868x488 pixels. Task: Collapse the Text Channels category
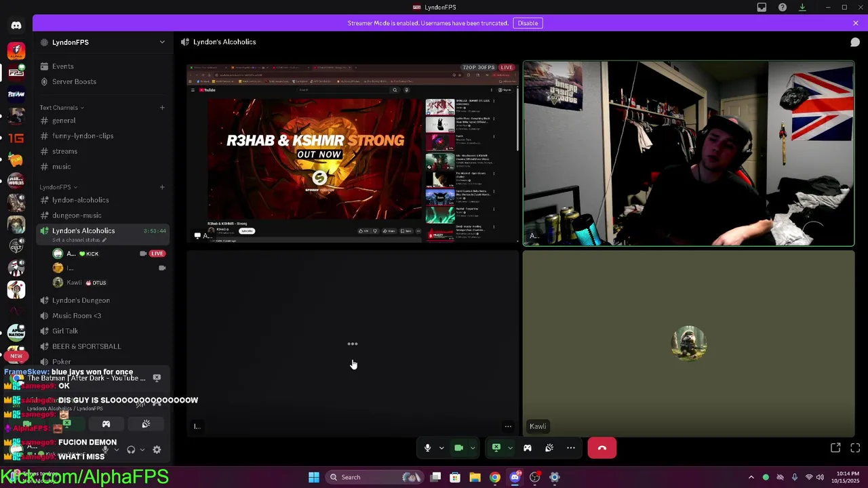pyautogui.click(x=62, y=108)
